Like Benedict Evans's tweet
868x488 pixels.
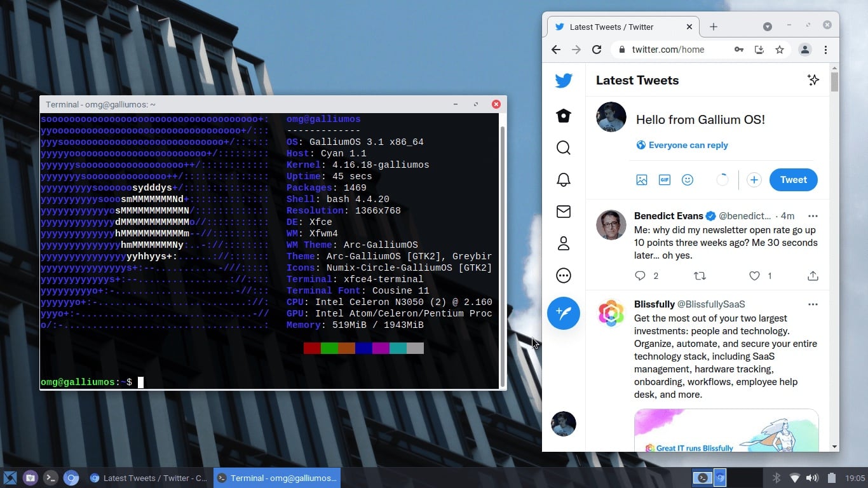point(754,276)
